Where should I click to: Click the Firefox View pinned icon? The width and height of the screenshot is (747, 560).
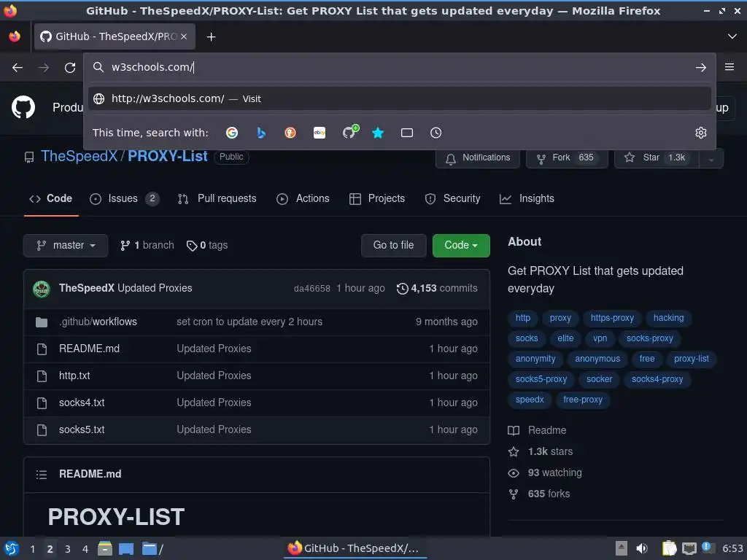[15, 36]
